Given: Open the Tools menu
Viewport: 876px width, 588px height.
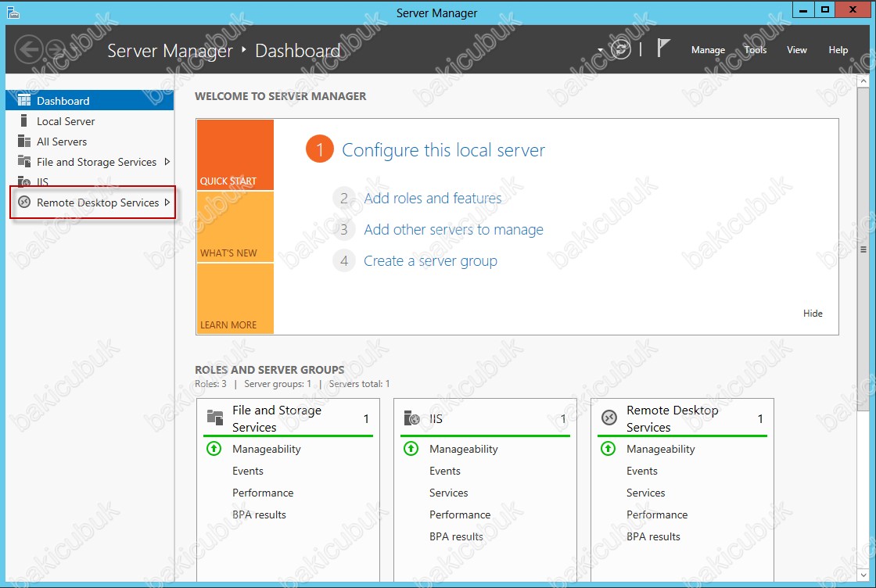Looking at the screenshot, I should point(756,50).
